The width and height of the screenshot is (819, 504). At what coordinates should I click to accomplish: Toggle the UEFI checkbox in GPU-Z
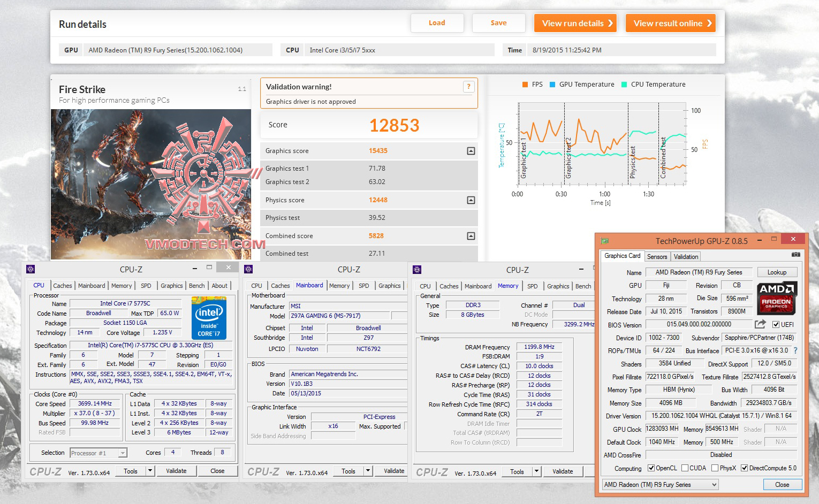tap(776, 325)
